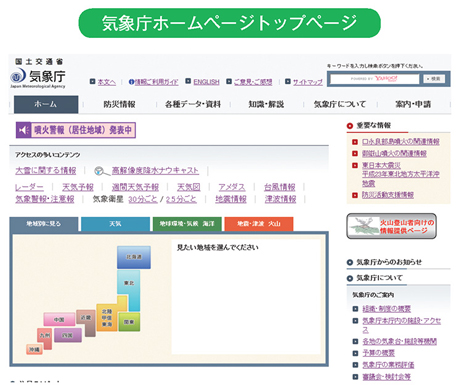Open satellite imagery 30分ごと link
The width and height of the screenshot is (460, 389).
point(143,199)
